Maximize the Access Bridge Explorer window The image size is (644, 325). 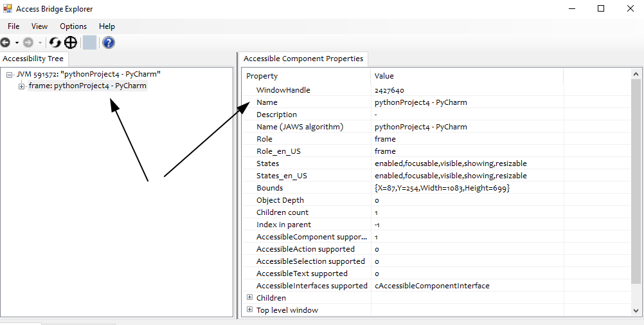(x=601, y=8)
